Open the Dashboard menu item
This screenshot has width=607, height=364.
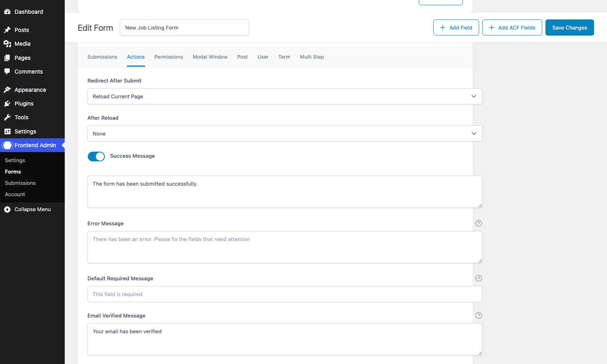pyautogui.click(x=32, y=12)
